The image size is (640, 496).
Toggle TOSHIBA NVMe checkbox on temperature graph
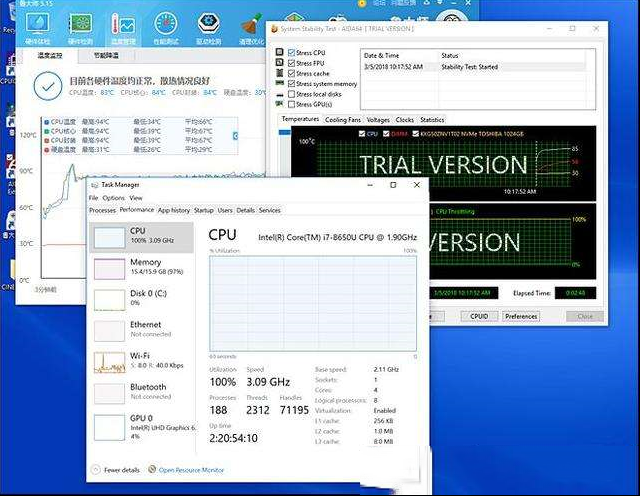click(x=415, y=133)
